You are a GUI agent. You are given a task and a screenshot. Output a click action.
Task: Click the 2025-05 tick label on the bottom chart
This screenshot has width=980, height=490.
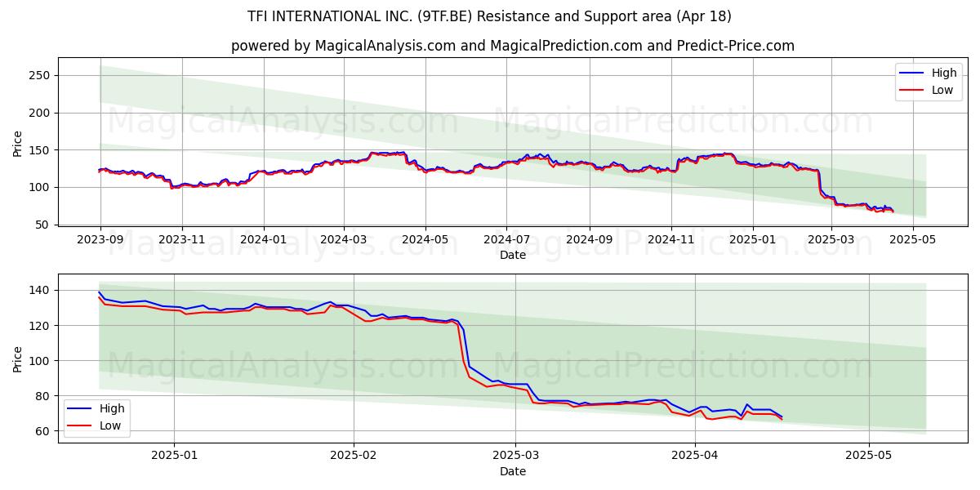(x=868, y=457)
